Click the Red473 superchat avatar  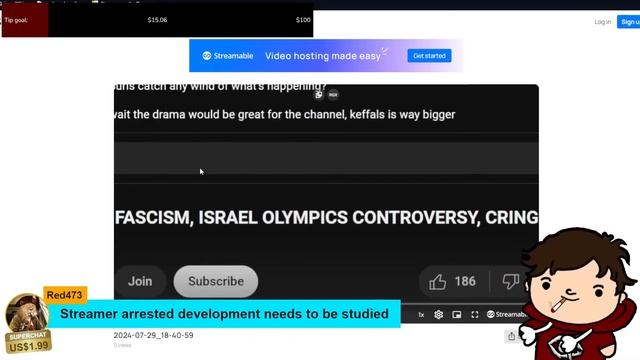click(27, 312)
